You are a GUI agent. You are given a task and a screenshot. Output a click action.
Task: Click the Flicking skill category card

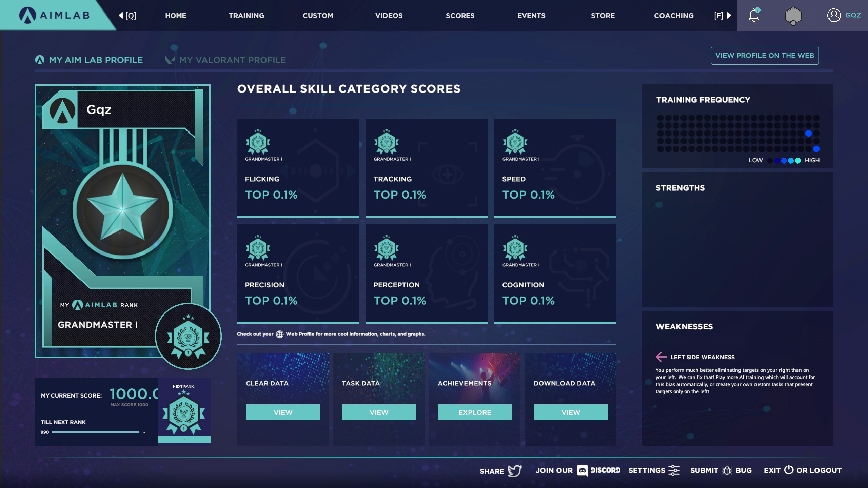pos(298,167)
